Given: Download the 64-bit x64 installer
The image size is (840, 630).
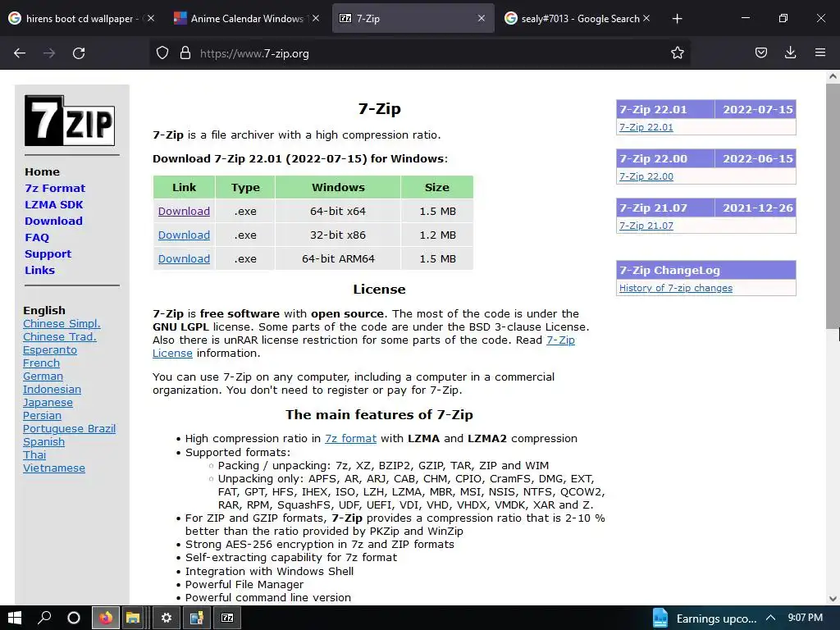Looking at the screenshot, I should click(184, 211).
